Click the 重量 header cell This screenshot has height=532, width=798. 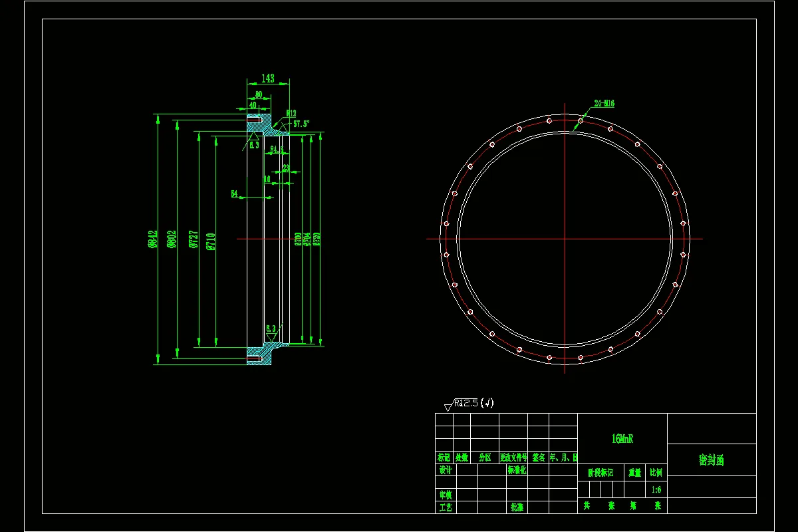click(635, 473)
